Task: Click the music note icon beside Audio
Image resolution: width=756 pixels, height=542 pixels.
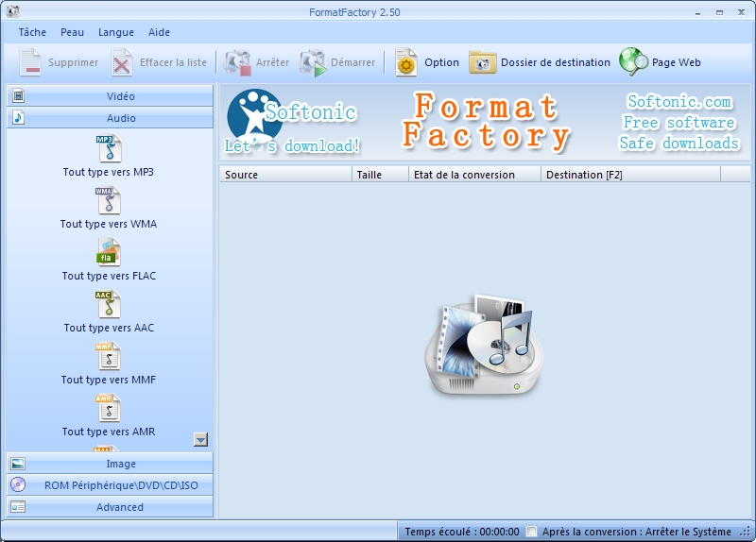Action: point(18,117)
